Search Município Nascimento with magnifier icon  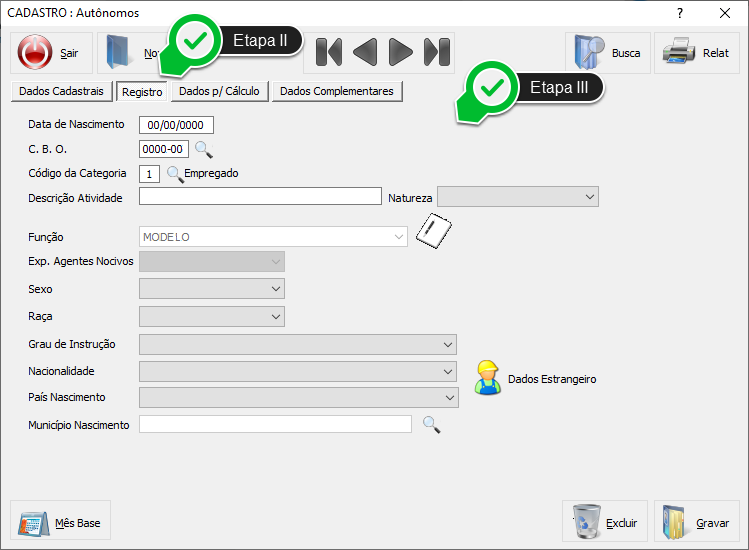[431, 424]
